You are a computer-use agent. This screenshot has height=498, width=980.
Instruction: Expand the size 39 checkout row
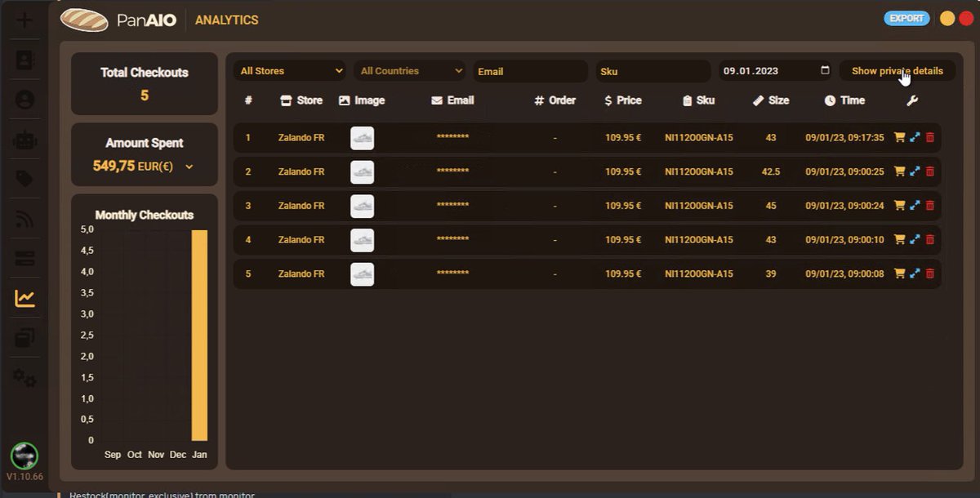tap(915, 273)
